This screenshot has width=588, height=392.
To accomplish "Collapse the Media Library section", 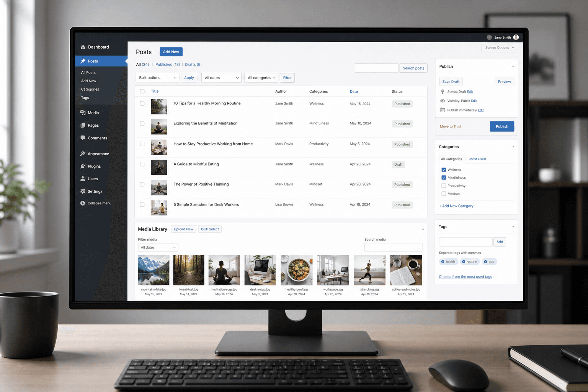I will (423, 229).
